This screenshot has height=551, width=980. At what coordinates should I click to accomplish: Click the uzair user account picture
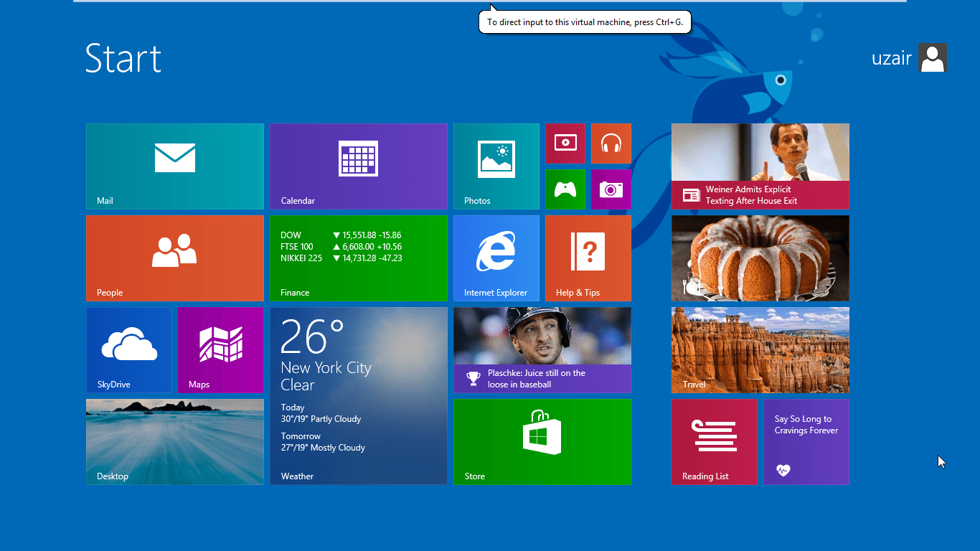932,57
